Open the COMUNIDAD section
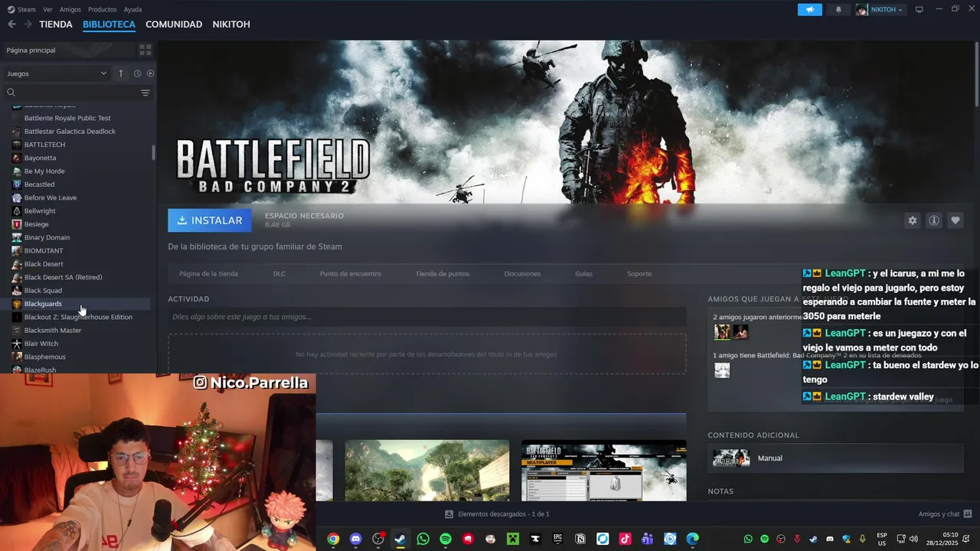 (x=174, y=24)
